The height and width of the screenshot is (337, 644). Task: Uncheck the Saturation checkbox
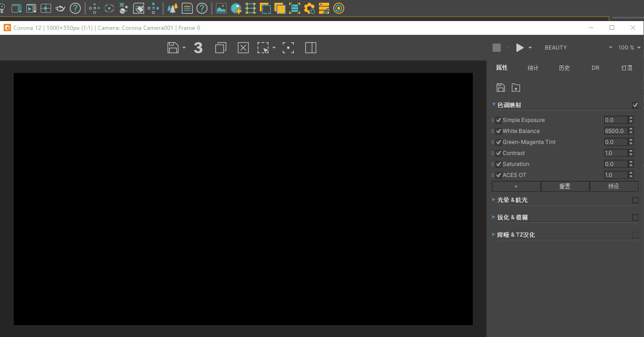coord(498,164)
